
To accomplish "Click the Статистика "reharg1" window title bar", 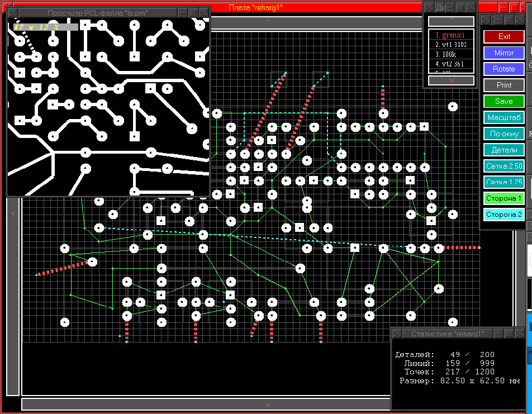I will (x=447, y=334).
